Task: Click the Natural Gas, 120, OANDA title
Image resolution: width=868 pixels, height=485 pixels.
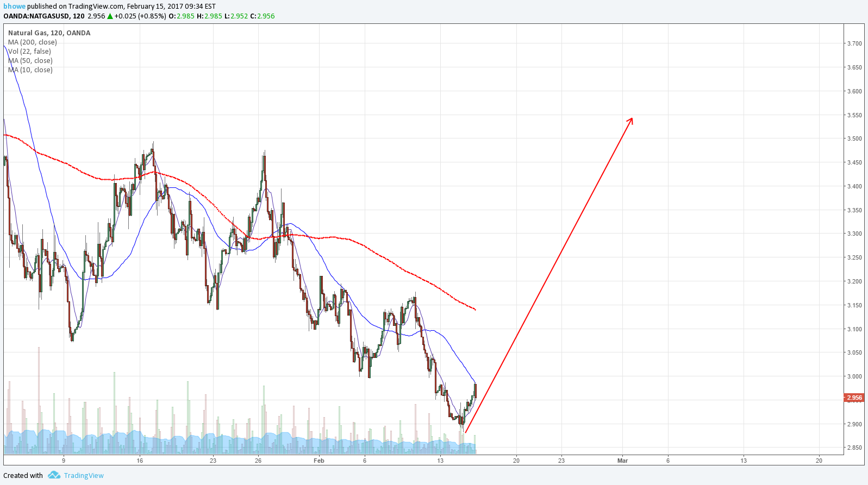Action: point(49,33)
